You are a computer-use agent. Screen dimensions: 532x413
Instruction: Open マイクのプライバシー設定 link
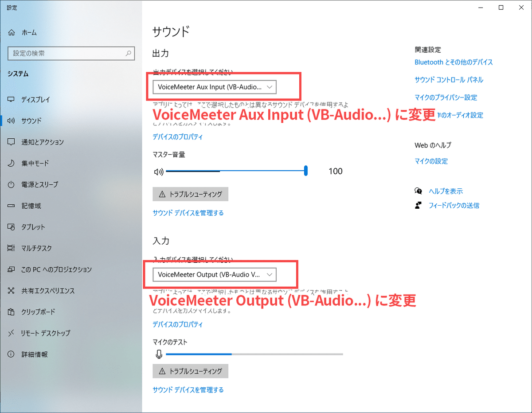click(446, 97)
